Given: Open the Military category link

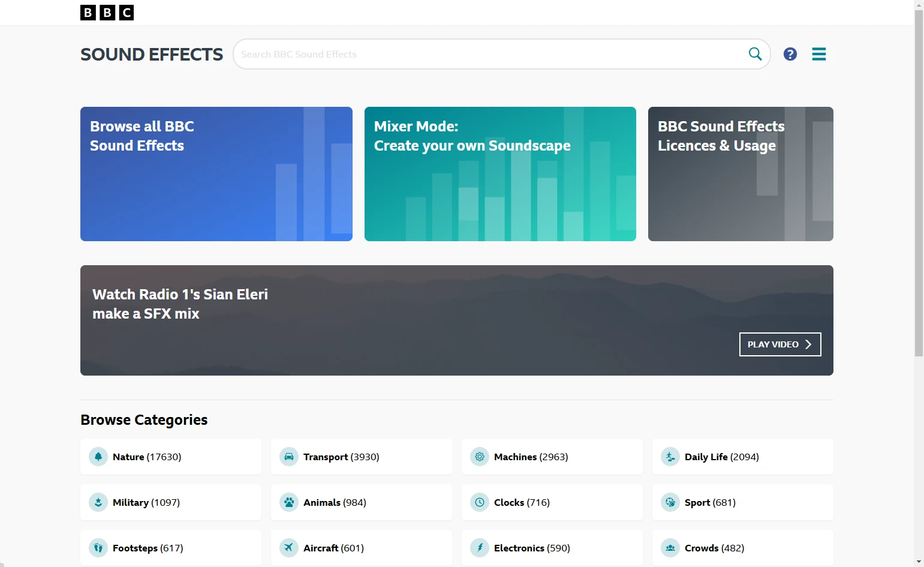Looking at the screenshot, I should pos(146,502).
